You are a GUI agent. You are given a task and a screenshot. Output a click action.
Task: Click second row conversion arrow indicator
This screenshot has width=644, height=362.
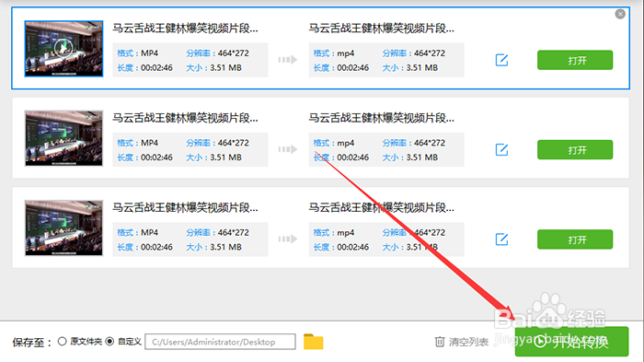tap(287, 150)
